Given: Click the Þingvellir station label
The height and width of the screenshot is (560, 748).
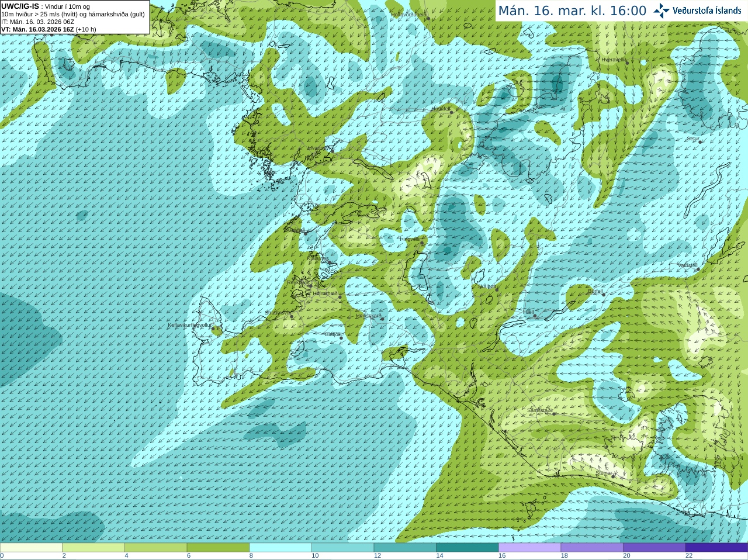Looking at the screenshot, I should coord(410,239).
